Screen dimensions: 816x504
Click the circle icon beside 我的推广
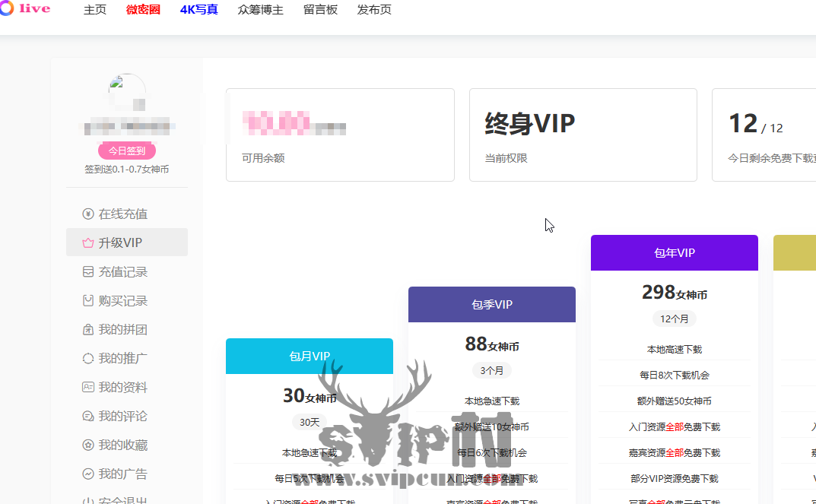pos(88,358)
